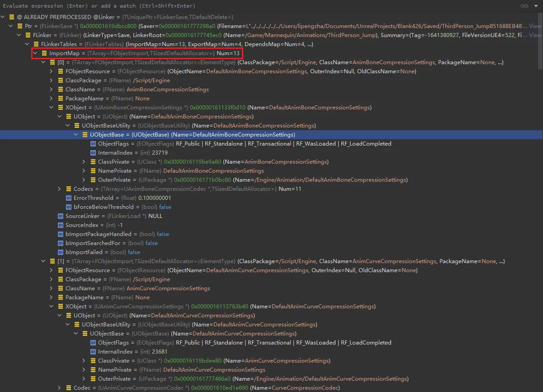Click the field icon next to ObjectFlags under [0]
Image resolution: width=543 pixels, height=392 pixels.
(93, 144)
